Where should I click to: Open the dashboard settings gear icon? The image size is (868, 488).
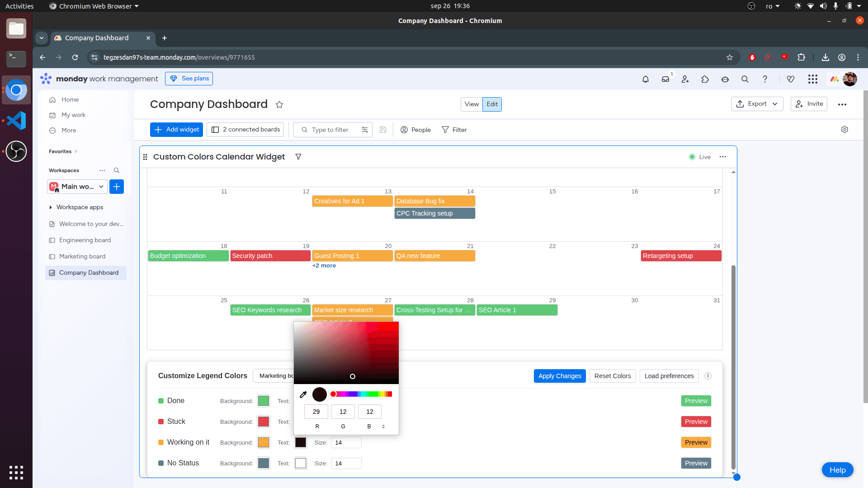844,130
